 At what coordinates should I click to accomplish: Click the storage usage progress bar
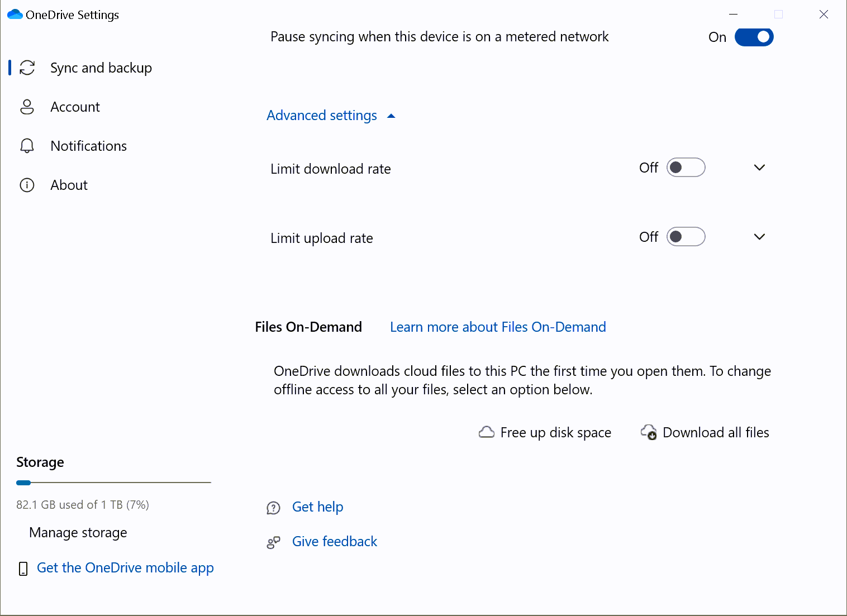point(113,483)
